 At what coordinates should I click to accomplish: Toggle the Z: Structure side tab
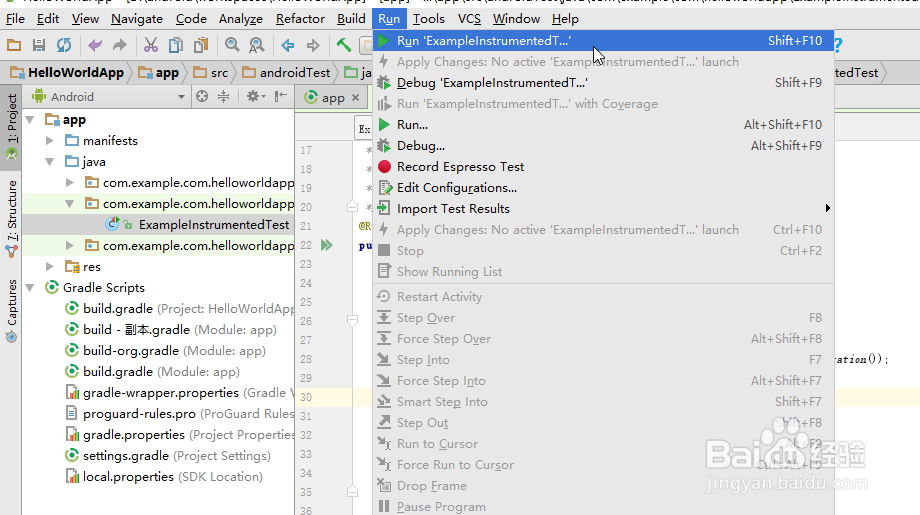(12, 218)
